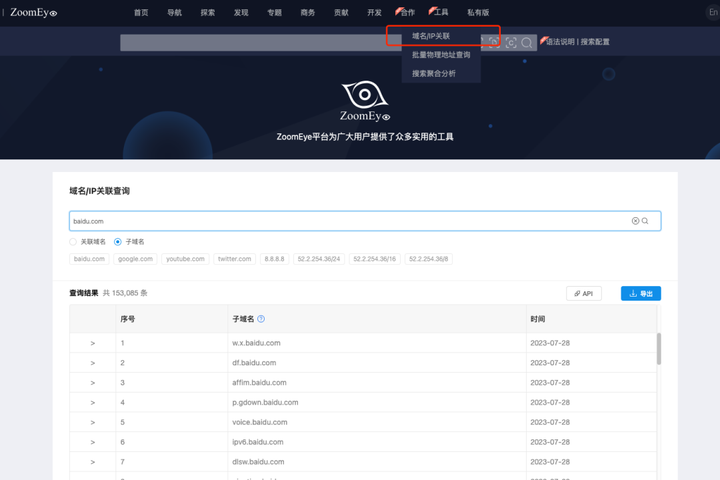The width and height of the screenshot is (720, 480).
Task: Open the 商务 nav item
Action: click(308, 12)
